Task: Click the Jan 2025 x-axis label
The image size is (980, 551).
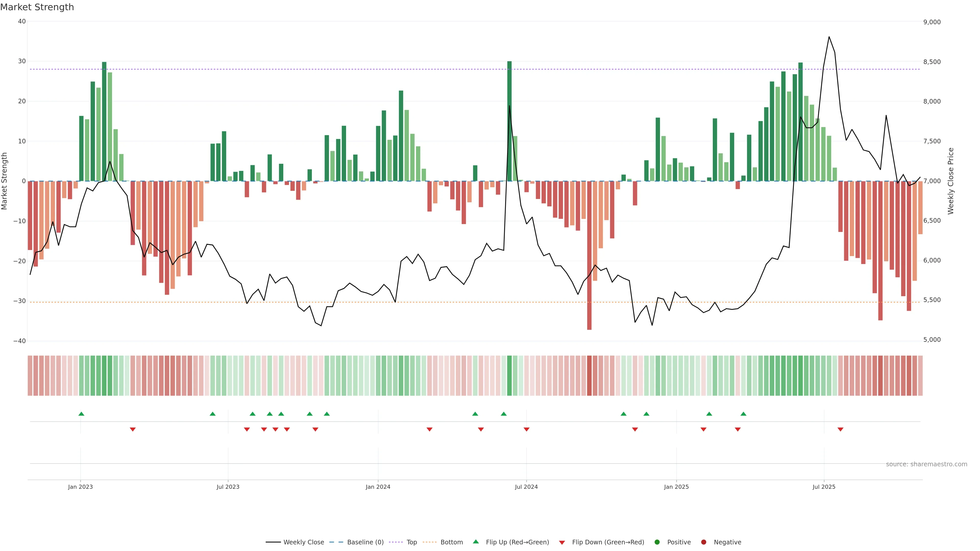Action: (x=676, y=487)
